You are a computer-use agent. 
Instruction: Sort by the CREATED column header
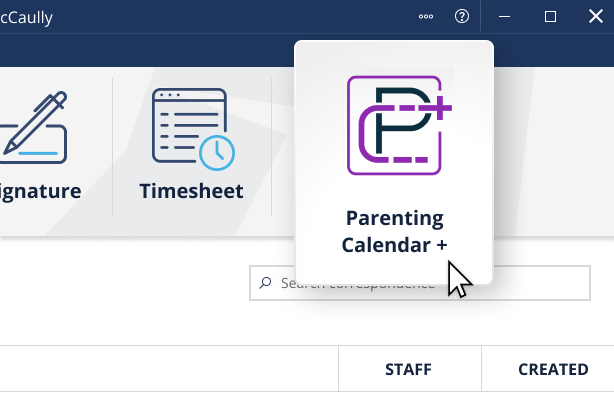(552, 369)
